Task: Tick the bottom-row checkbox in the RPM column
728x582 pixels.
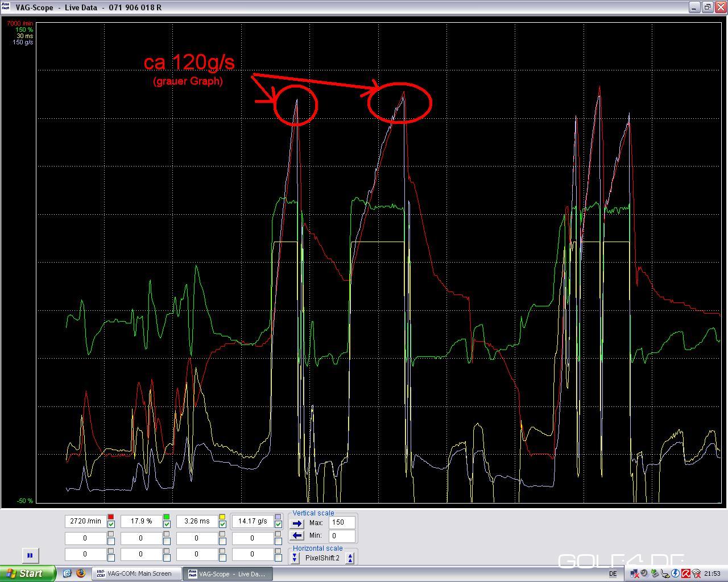Action: [111, 557]
